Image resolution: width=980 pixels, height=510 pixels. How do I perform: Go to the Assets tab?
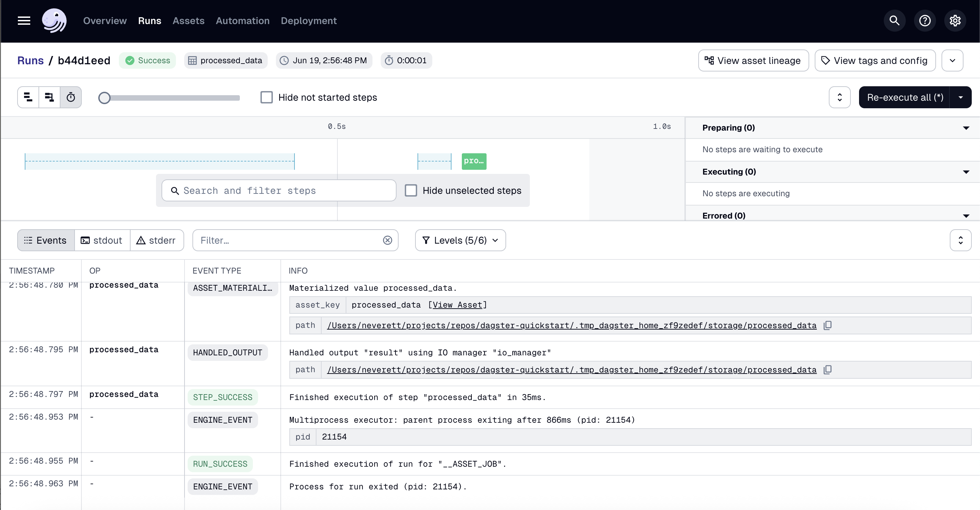(188, 21)
